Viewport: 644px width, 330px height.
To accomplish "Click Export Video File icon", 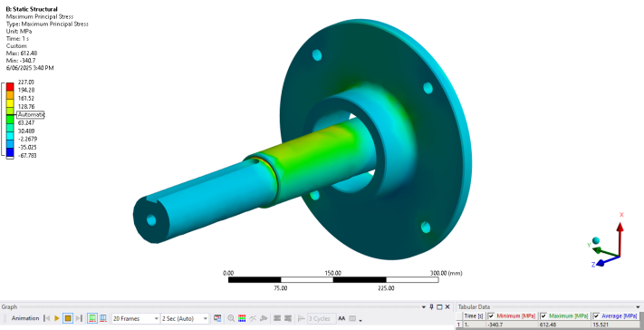I will 217,318.
